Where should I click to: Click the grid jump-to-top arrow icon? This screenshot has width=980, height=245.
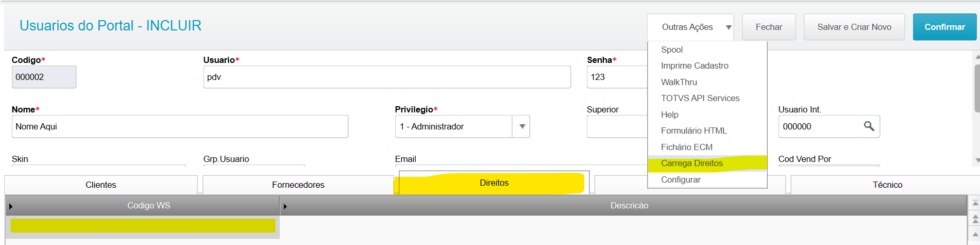tap(975, 204)
